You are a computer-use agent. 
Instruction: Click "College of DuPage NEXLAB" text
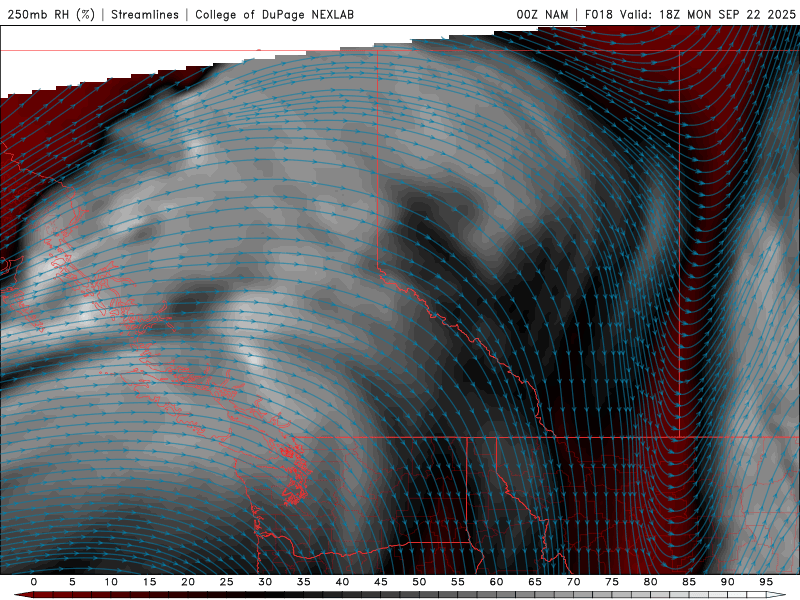click(274, 15)
